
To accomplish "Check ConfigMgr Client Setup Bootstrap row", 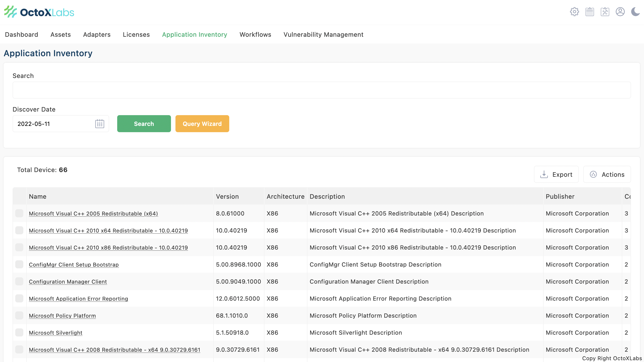I will [19, 264].
